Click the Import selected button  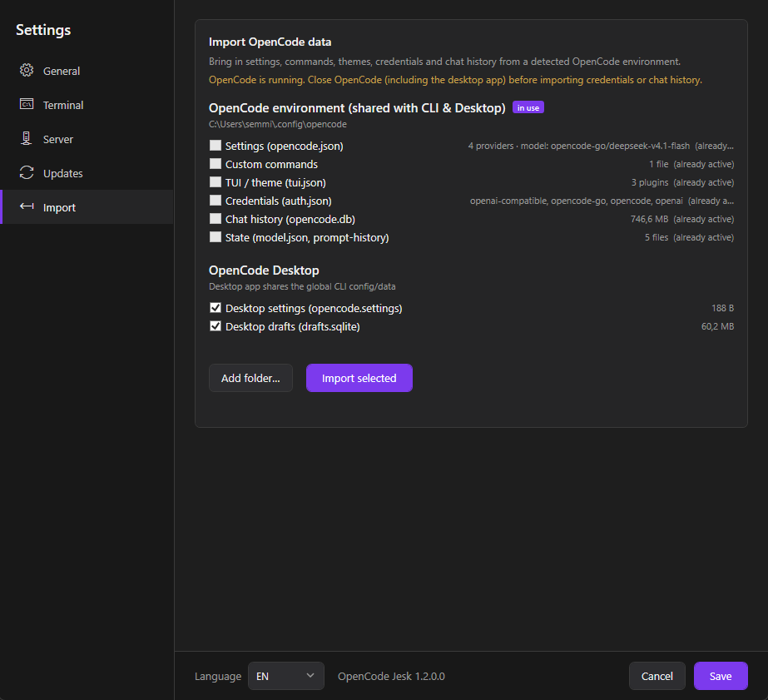(x=359, y=378)
